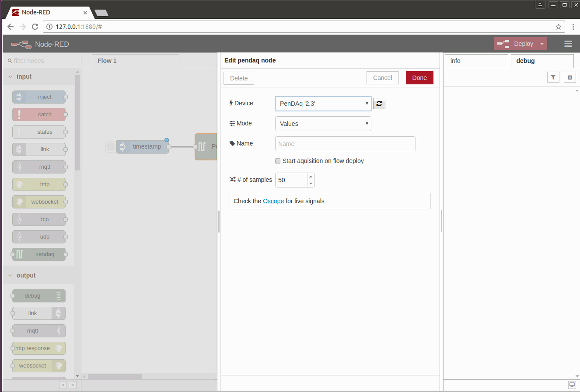Select the http input node

(x=39, y=184)
